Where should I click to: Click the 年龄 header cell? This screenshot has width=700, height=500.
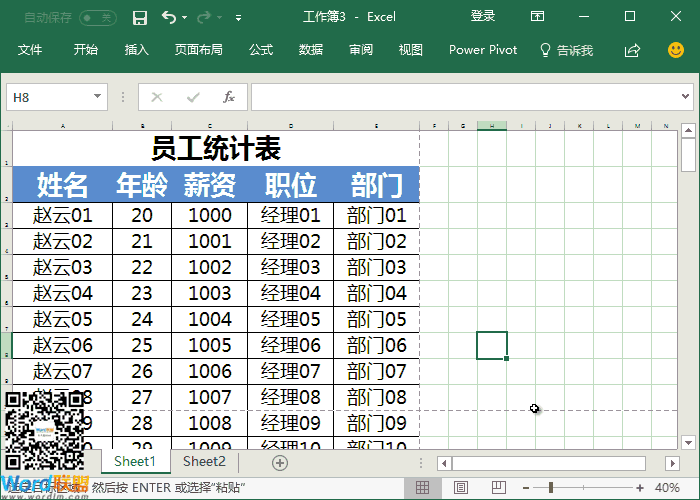(x=142, y=184)
